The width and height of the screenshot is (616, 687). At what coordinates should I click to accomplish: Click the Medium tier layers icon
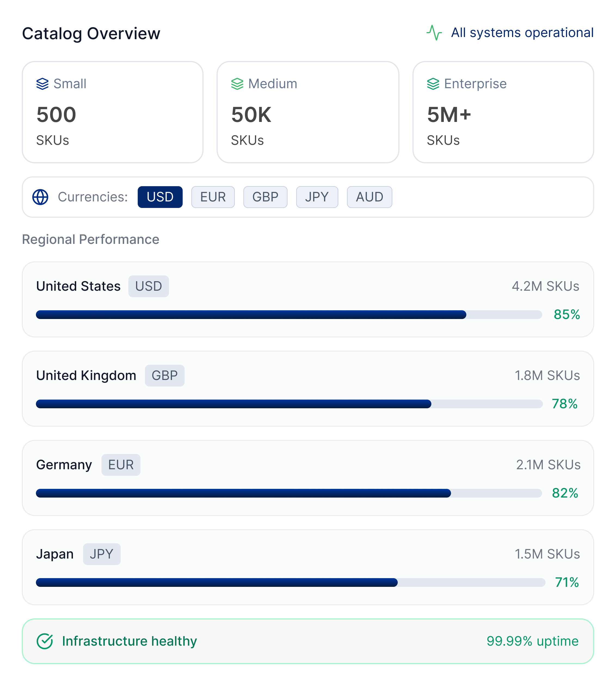[x=237, y=84]
